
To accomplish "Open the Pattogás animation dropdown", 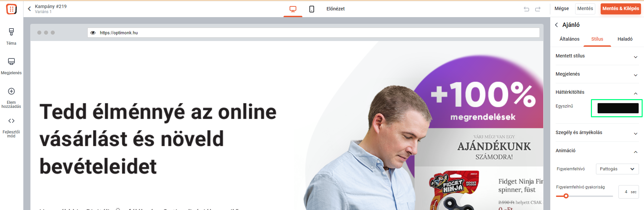I will tap(617, 169).
